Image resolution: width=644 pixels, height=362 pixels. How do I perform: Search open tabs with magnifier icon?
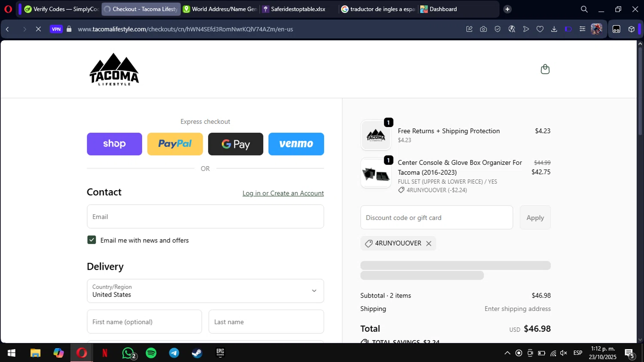click(584, 9)
